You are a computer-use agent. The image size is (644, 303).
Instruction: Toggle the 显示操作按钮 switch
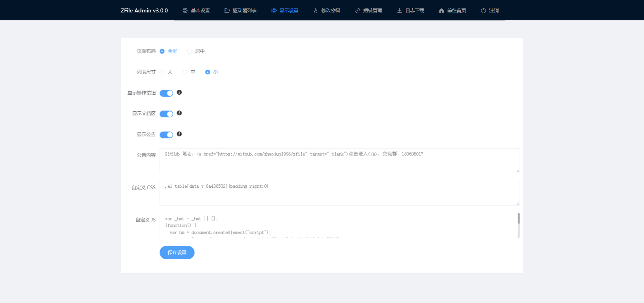point(166,93)
